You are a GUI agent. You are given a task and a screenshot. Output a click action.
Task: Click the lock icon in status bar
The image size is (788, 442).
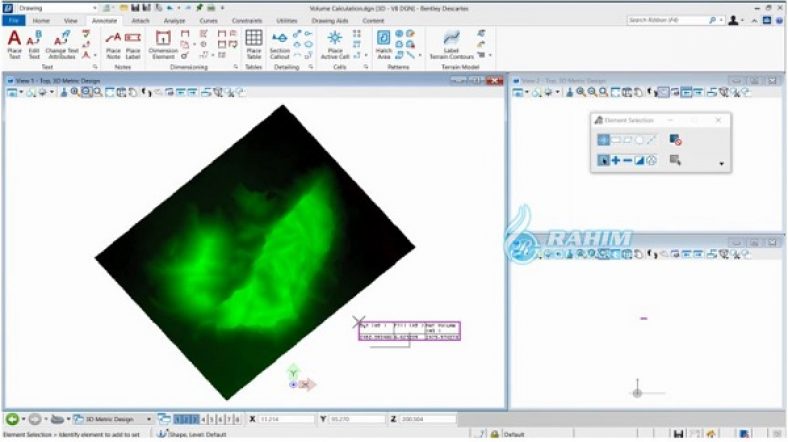coord(495,434)
